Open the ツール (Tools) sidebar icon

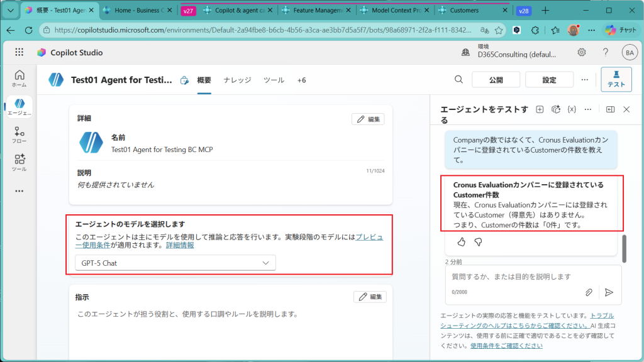pos(19,163)
